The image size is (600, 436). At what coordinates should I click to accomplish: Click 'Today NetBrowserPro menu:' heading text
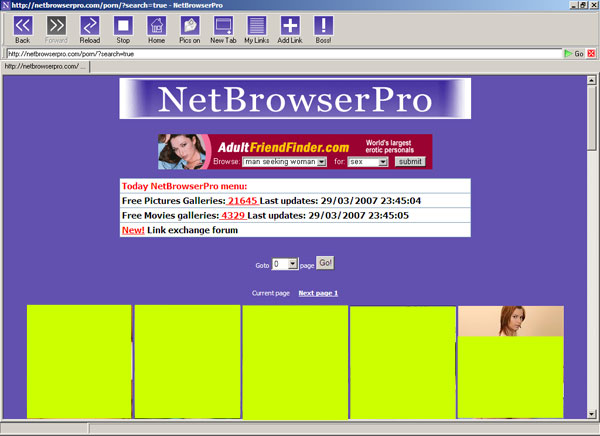(184, 186)
